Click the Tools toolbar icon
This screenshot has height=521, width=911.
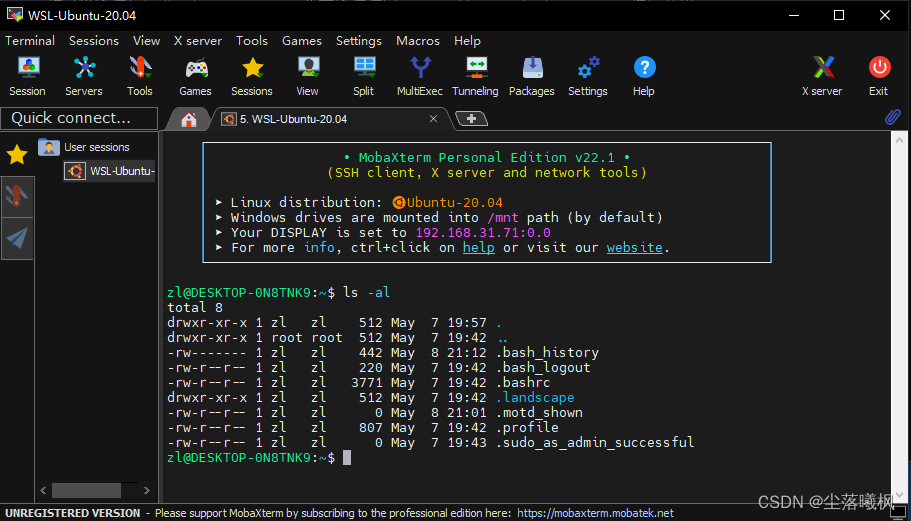pyautogui.click(x=139, y=76)
